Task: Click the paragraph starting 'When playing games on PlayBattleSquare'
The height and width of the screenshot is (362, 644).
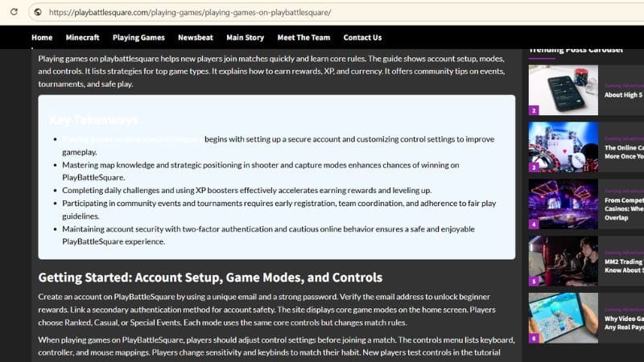Action: [276, 346]
